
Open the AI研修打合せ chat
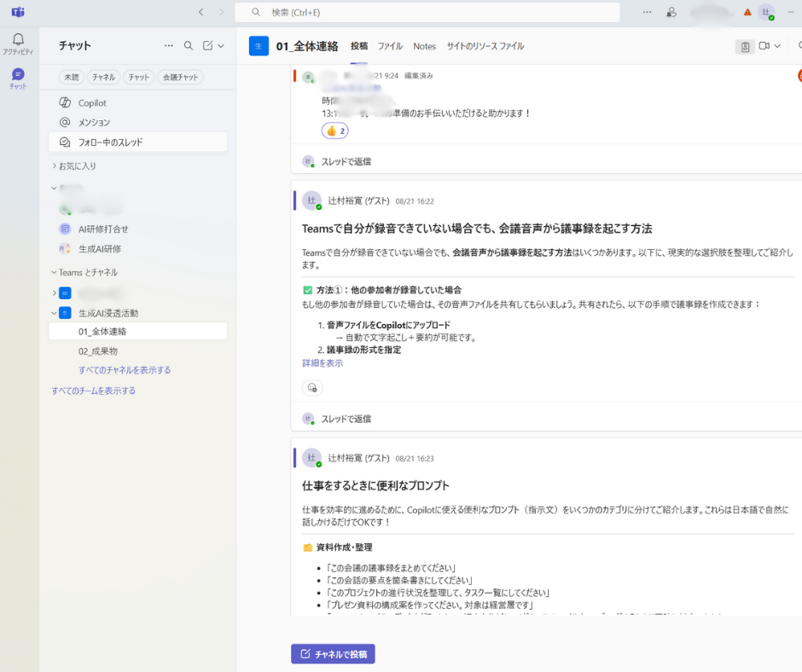[138, 229]
